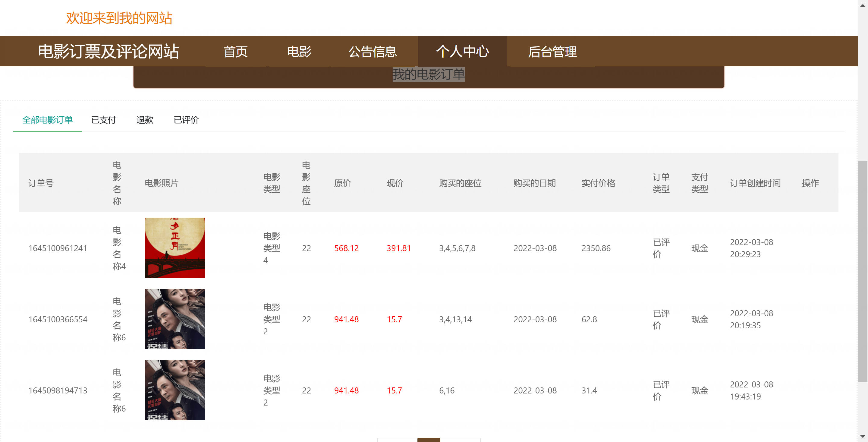
Task: Click the 我的电影订单 heading
Action: tap(429, 74)
